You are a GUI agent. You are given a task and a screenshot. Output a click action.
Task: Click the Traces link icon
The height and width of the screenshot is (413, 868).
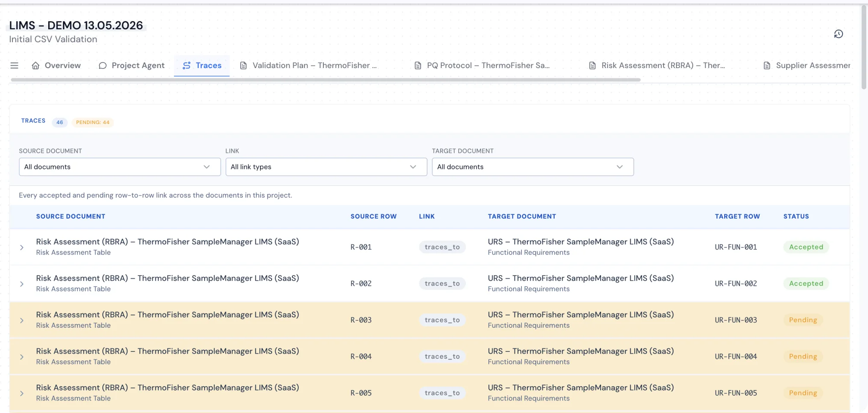click(186, 65)
